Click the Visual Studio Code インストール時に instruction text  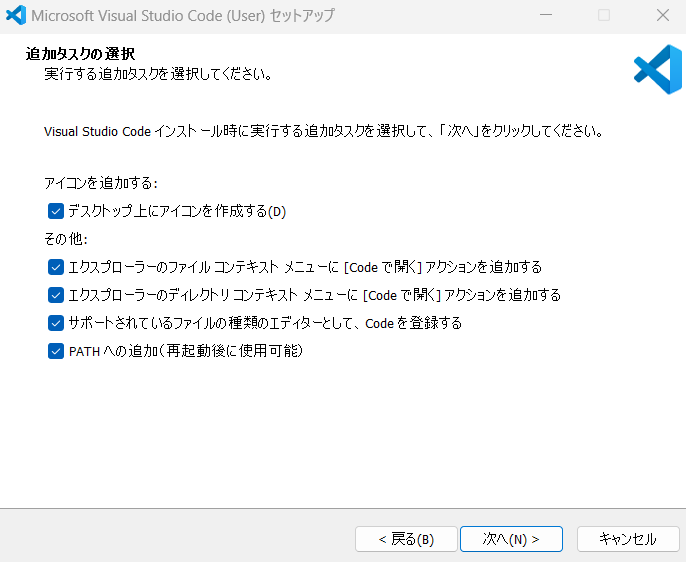tap(324, 131)
